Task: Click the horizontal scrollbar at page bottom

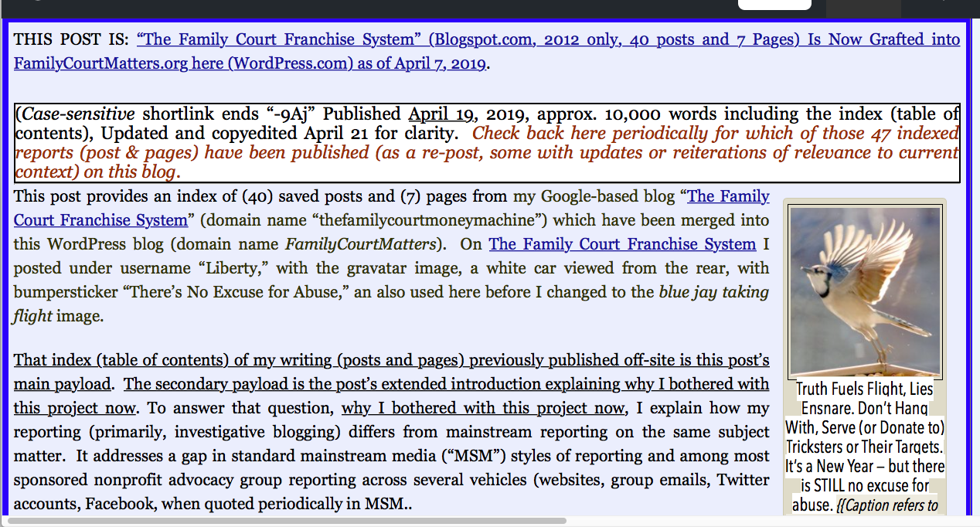Action: pos(286,520)
